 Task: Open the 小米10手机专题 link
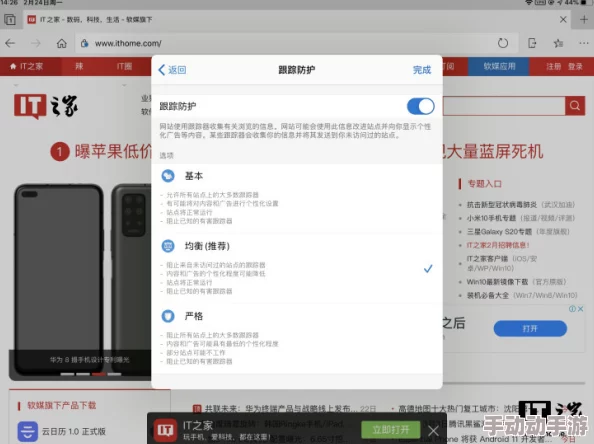pyautogui.click(x=491, y=218)
